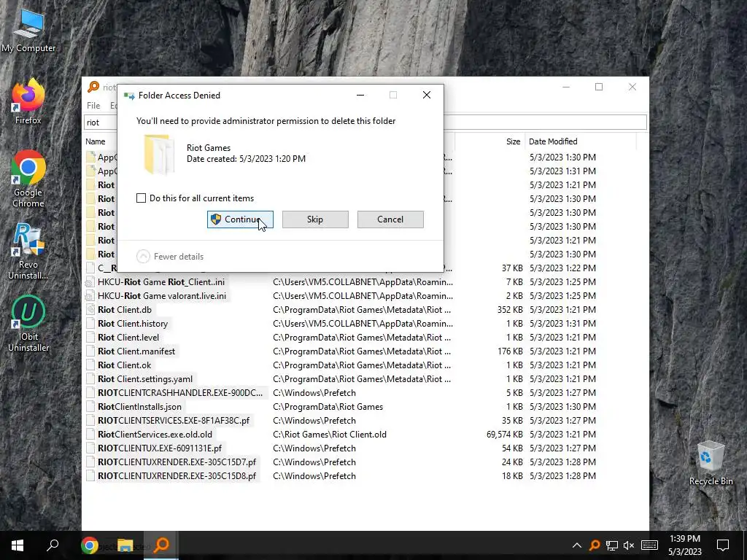This screenshot has height=560, width=747.
Task: Click the 69,574 KB size cell
Action: [x=505, y=435]
